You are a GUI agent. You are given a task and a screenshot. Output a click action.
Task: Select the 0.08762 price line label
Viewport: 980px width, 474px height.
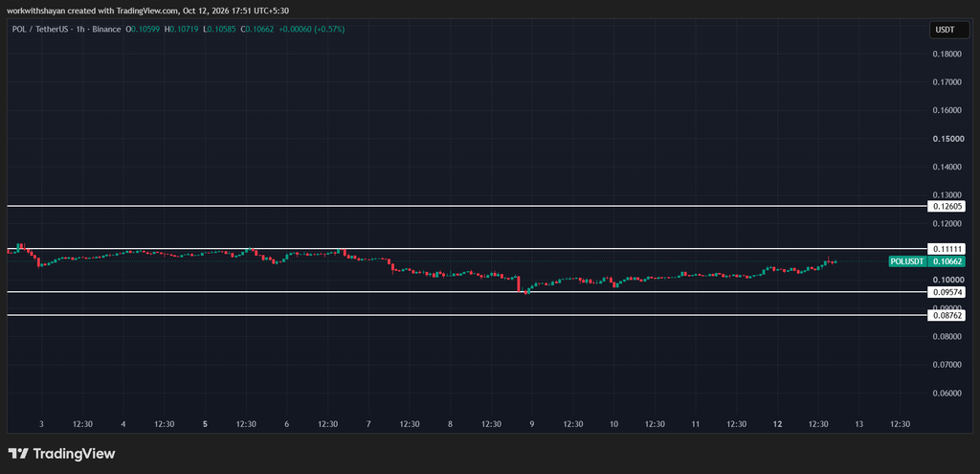click(947, 315)
